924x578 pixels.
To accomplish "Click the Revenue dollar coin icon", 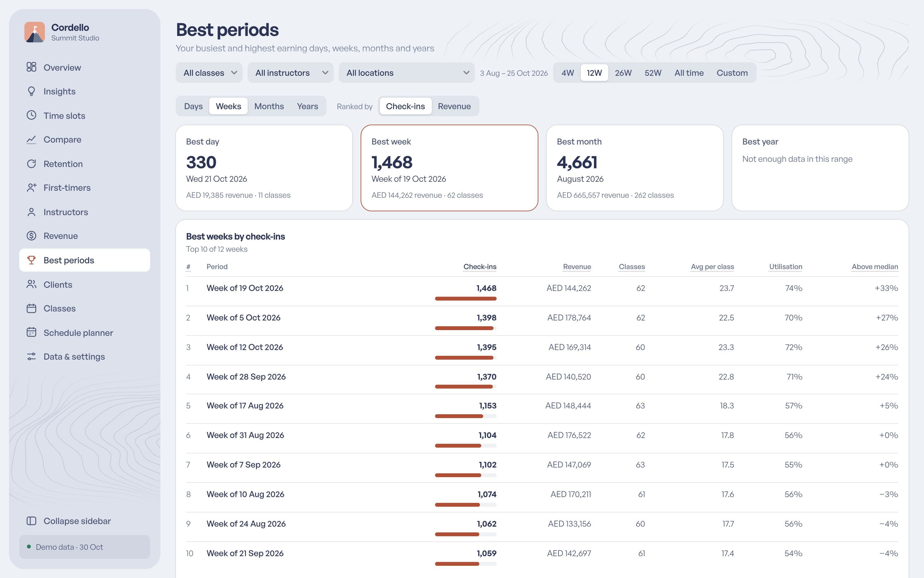I will (x=31, y=236).
